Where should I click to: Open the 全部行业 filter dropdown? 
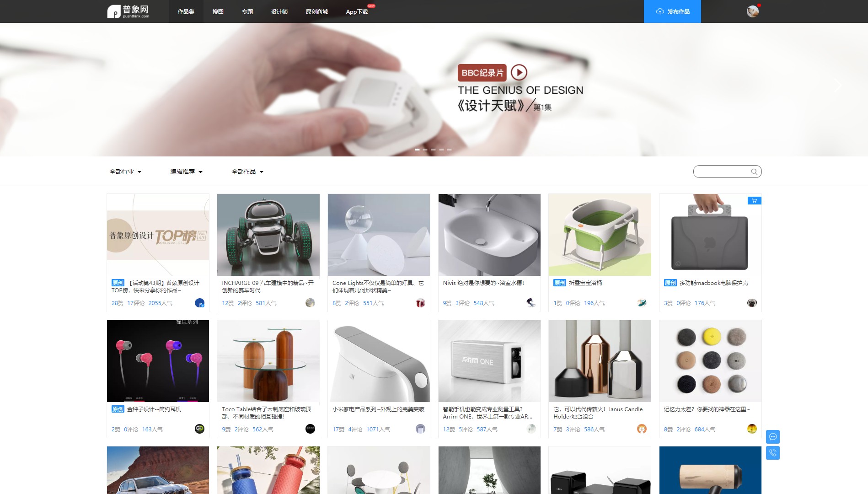coord(125,172)
